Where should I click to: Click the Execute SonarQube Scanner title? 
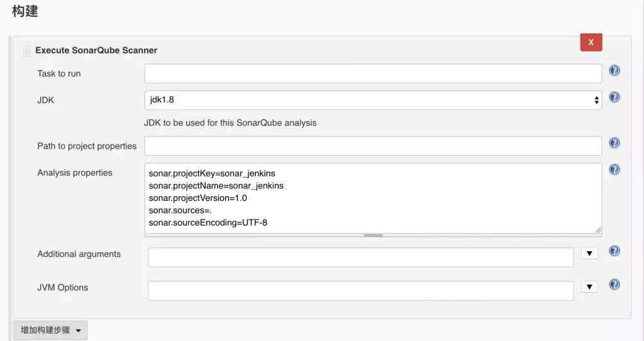click(96, 50)
